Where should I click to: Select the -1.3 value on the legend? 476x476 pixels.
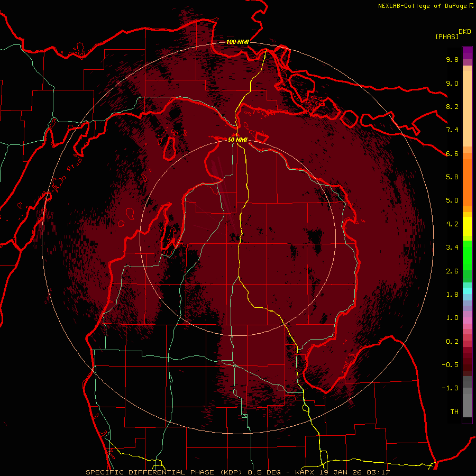[x=450, y=388]
